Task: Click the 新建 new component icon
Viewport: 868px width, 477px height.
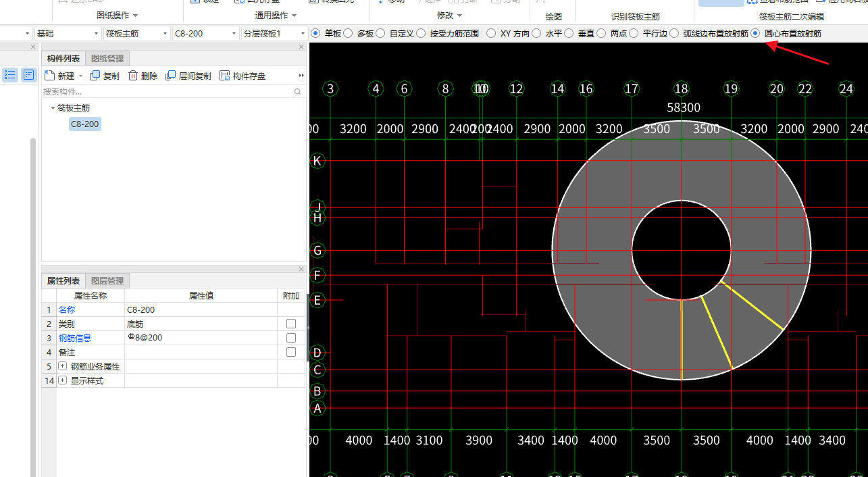Action: point(49,76)
